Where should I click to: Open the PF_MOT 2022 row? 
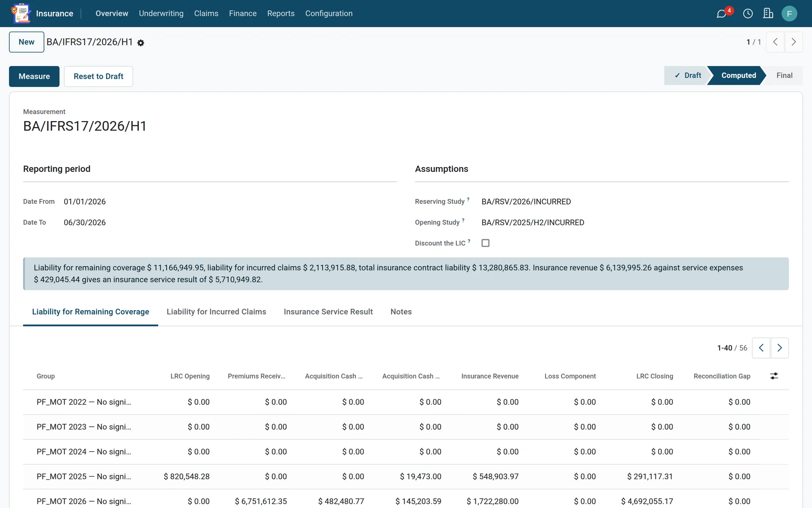pos(406,402)
